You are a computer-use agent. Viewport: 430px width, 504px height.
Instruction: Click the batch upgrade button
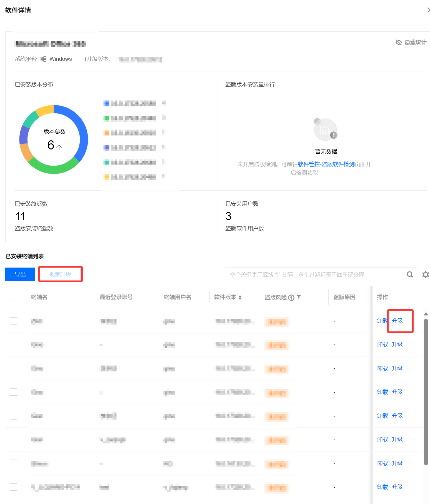pos(60,274)
